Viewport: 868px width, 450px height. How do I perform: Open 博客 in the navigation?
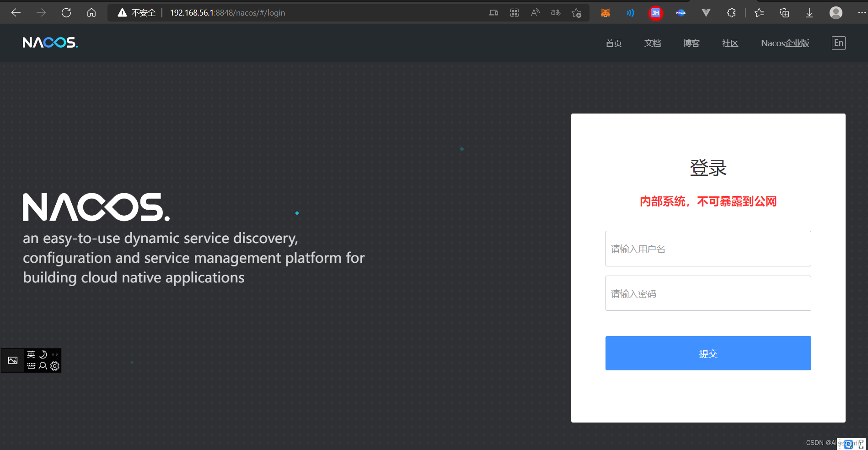(x=691, y=43)
